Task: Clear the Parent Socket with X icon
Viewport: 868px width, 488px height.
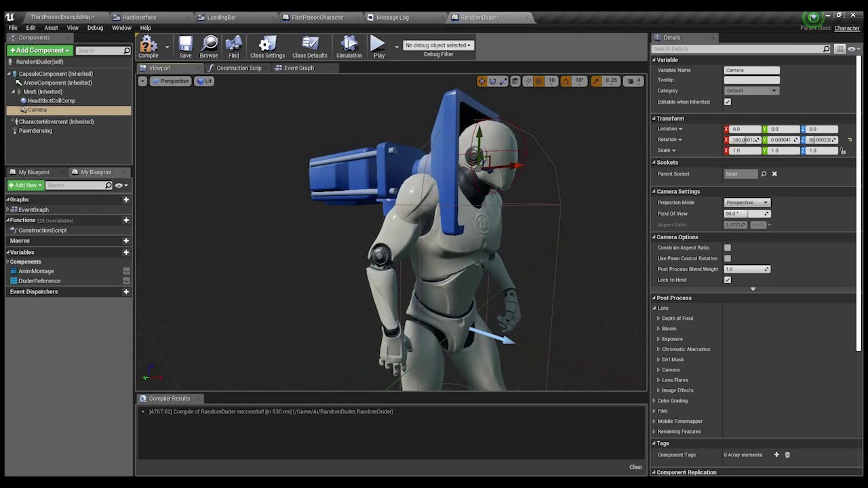Action: pyautogui.click(x=774, y=174)
